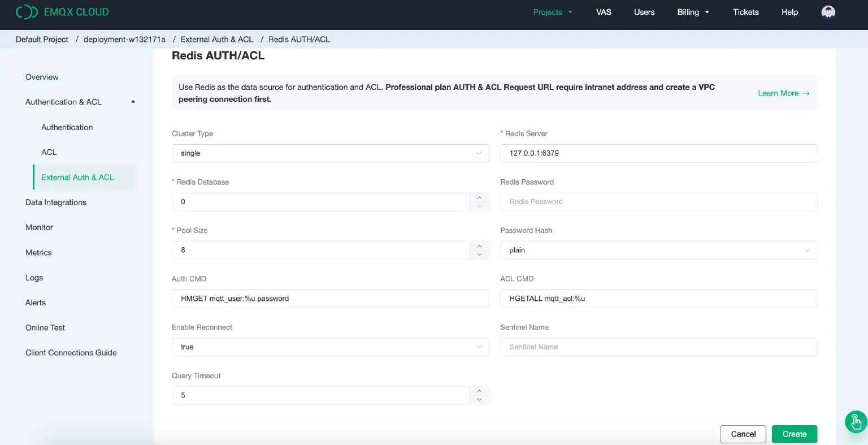The image size is (868, 445).
Task: Collapse the Authentication & ACL sidebar section
Action: 133,102
